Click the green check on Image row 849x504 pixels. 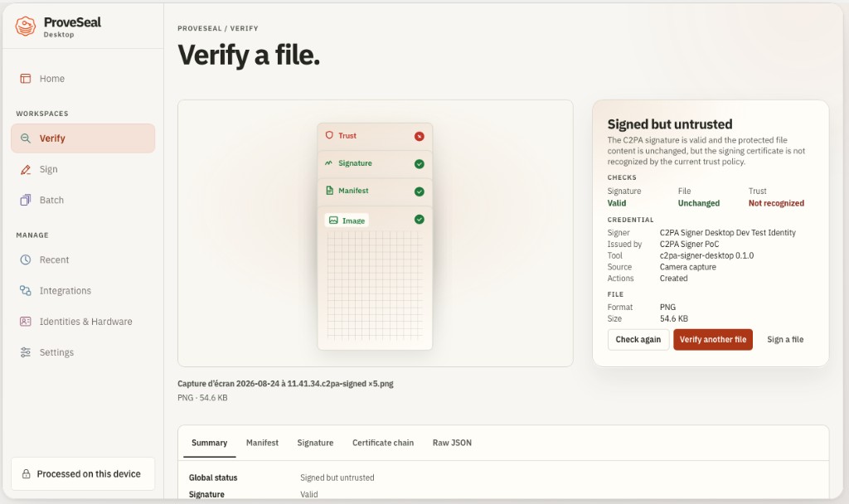[419, 219]
